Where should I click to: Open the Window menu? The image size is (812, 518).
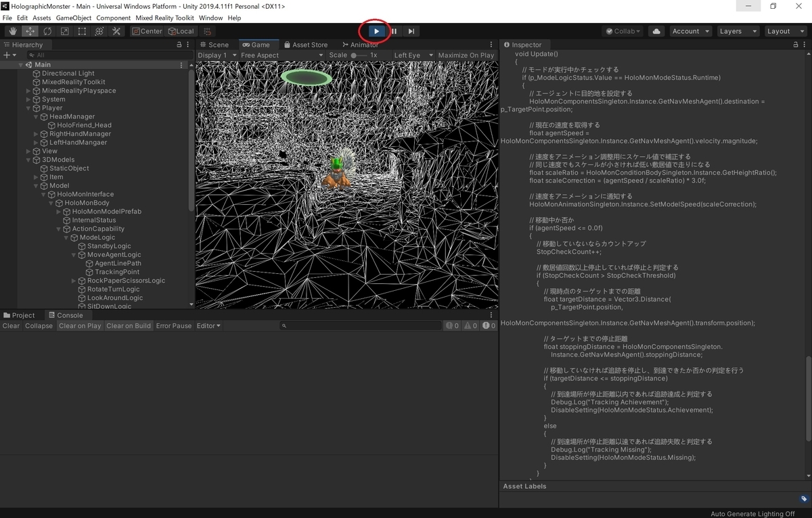click(x=211, y=18)
